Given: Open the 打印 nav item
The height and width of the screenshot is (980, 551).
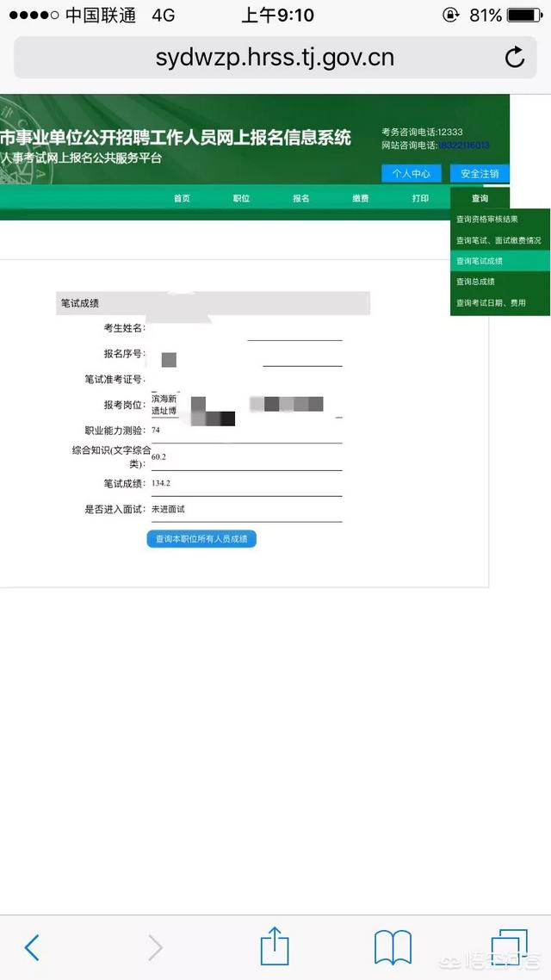Looking at the screenshot, I should [x=420, y=198].
